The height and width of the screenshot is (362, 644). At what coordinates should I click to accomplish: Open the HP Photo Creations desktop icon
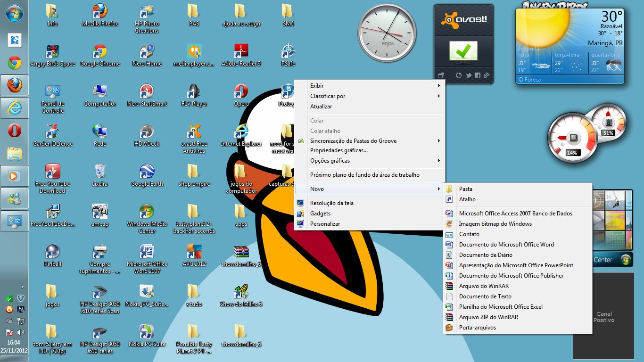point(147,18)
